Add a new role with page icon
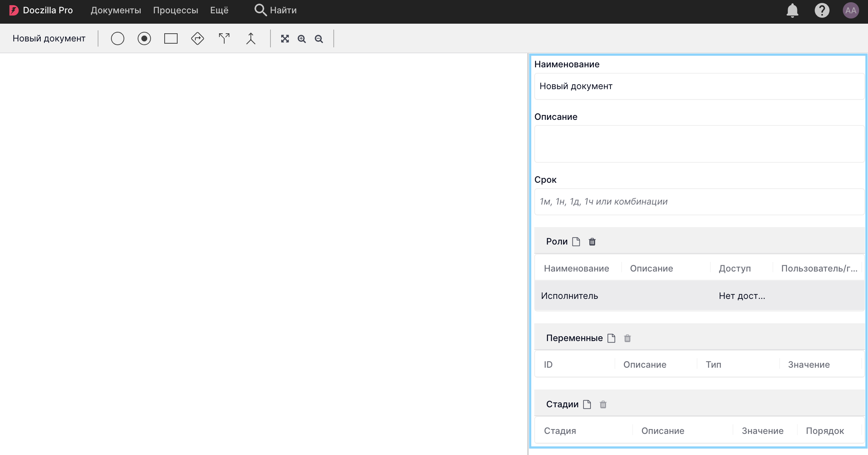The image size is (868, 455). click(576, 242)
